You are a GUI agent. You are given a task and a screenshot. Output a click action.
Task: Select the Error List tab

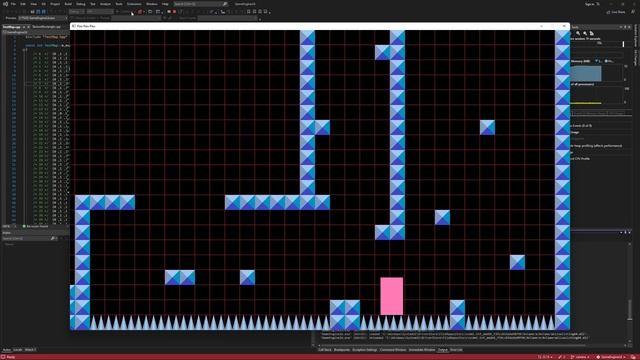[456, 350]
